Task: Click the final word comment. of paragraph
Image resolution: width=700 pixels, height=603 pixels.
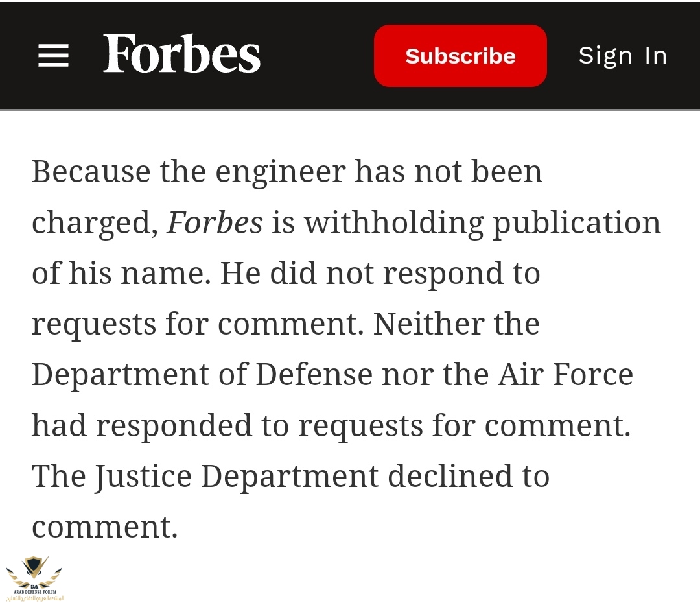Action: click(x=105, y=527)
